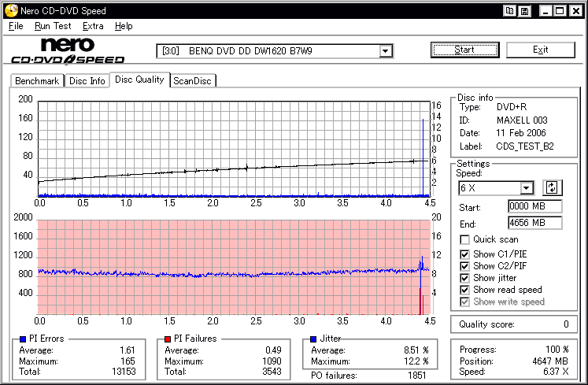This screenshot has width=588, height=385.
Task: Toggle Show C1/PIE checkbox
Action: click(464, 254)
